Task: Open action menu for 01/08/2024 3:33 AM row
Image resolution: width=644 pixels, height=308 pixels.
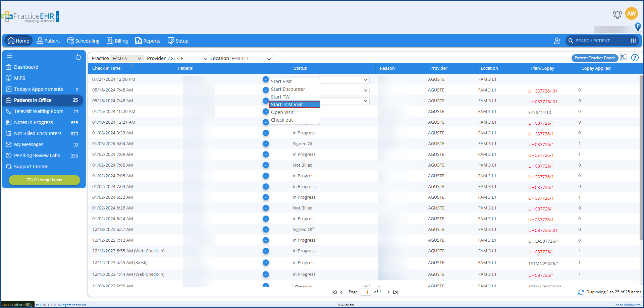Action: coord(266,133)
